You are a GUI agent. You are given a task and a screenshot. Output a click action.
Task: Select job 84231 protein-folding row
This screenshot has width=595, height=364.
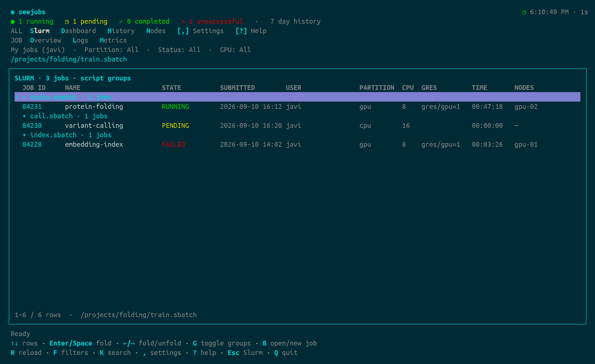click(297, 106)
